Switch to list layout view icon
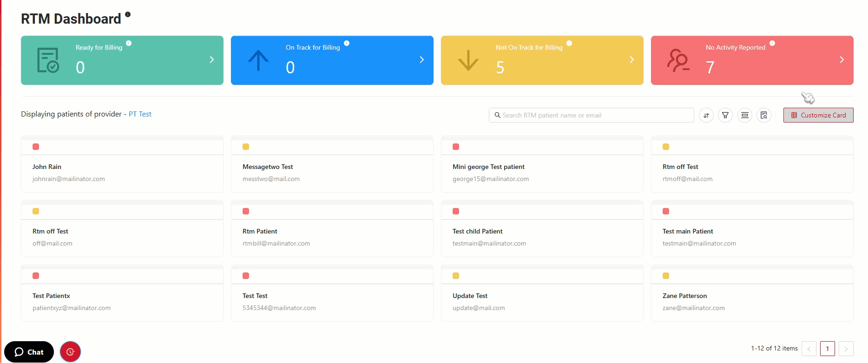 coord(744,115)
